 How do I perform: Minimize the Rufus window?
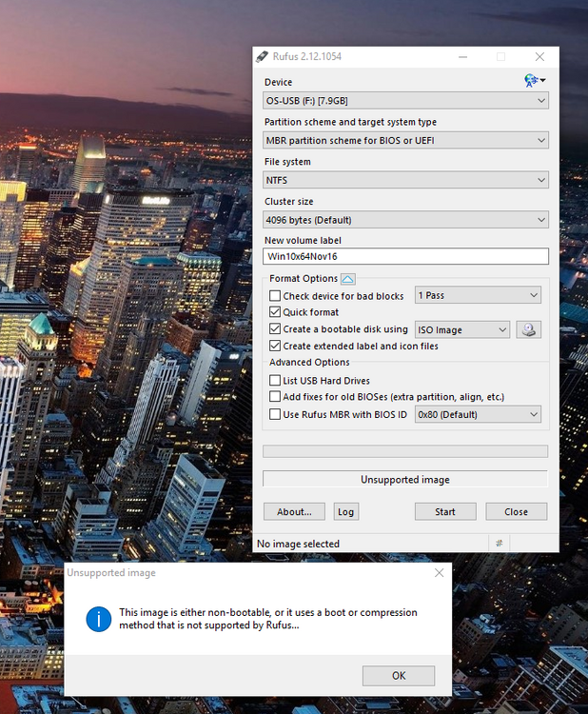coord(462,56)
